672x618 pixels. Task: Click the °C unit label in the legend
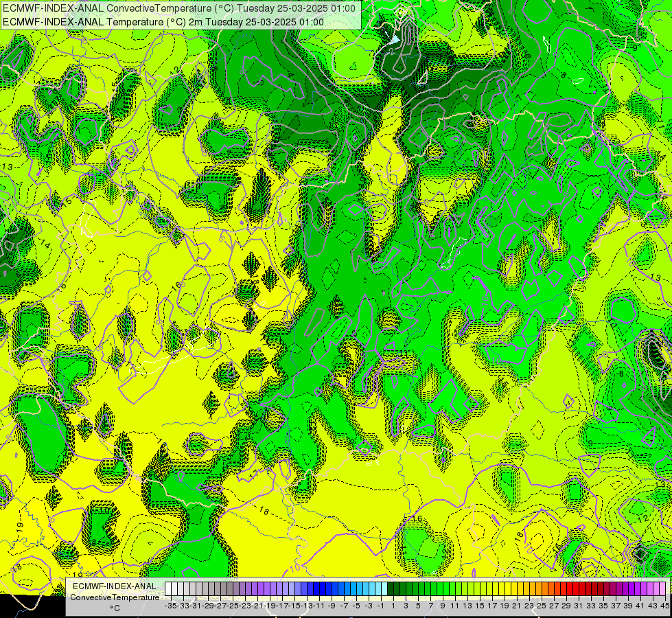point(115,608)
